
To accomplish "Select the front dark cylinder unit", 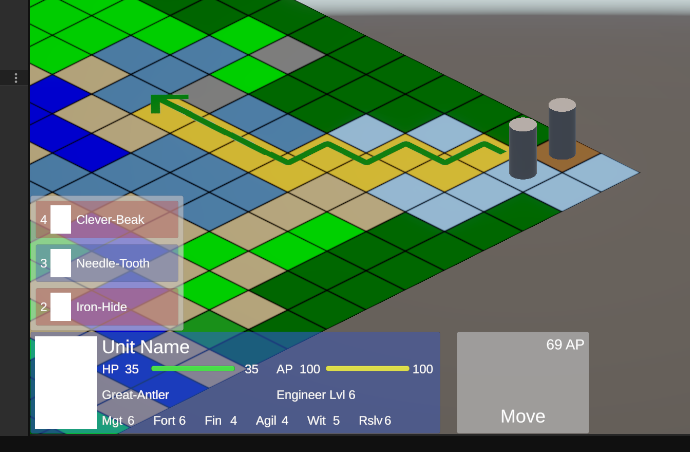I will pos(523,149).
